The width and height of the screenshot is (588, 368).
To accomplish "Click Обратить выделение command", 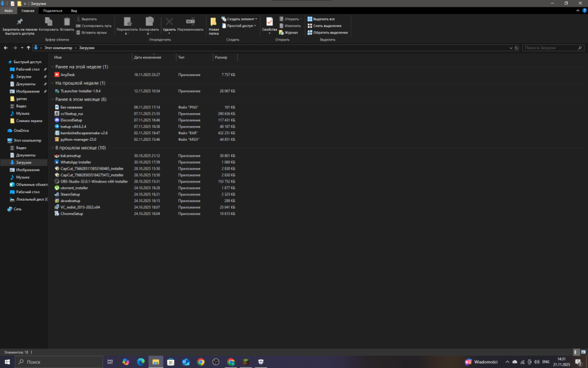I will coord(328,32).
